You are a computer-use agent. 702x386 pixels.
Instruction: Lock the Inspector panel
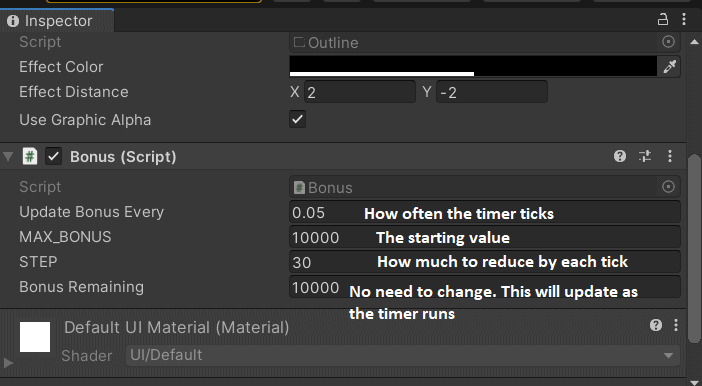pos(663,19)
